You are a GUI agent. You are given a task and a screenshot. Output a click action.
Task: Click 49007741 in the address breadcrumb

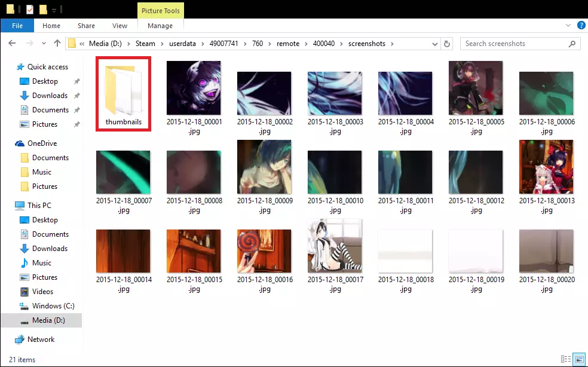point(223,44)
